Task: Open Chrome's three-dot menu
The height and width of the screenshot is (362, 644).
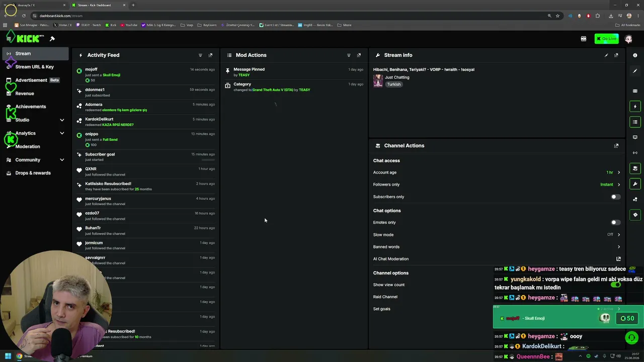Action: pyautogui.click(x=637, y=16)
